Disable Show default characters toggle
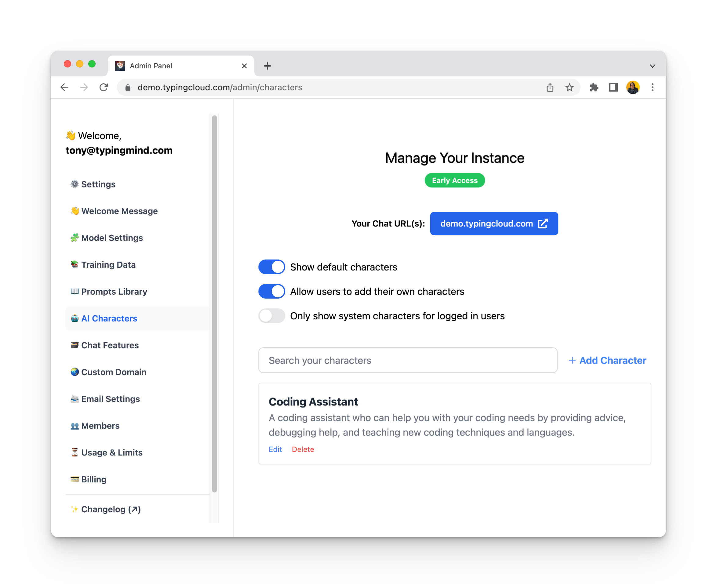717x588 pixels. [271, 267]
